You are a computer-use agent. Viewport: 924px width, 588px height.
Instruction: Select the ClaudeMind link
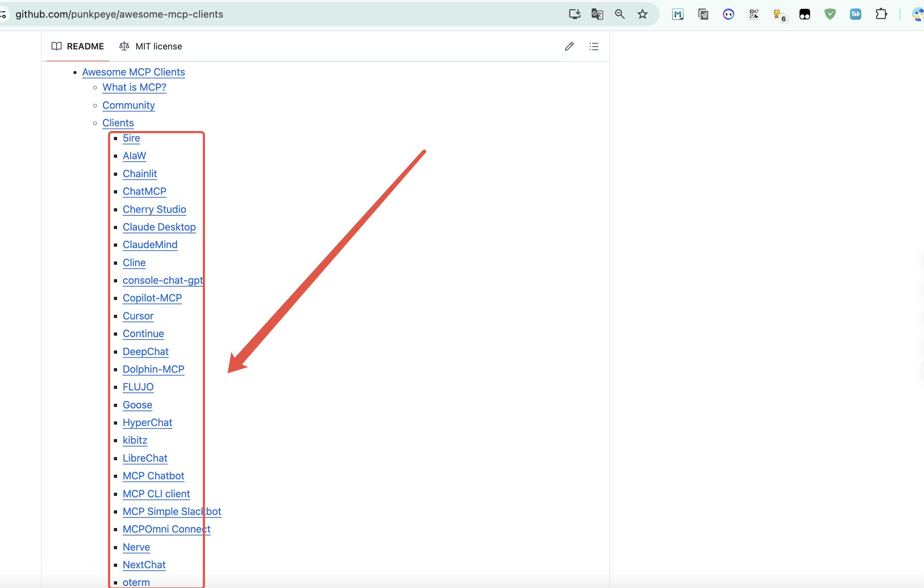(x=150, y=245)
